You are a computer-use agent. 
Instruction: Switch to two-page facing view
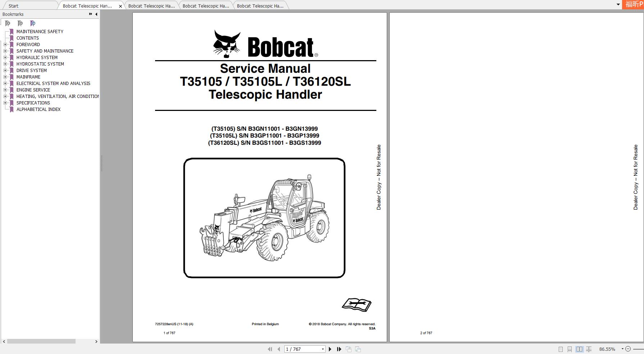[579, 349]
